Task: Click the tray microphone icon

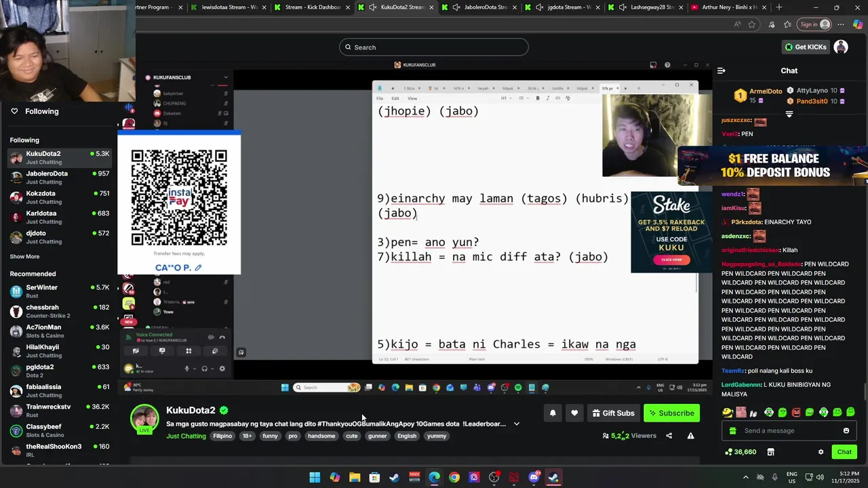Action: pyautogui.click(x=774, y=477)
